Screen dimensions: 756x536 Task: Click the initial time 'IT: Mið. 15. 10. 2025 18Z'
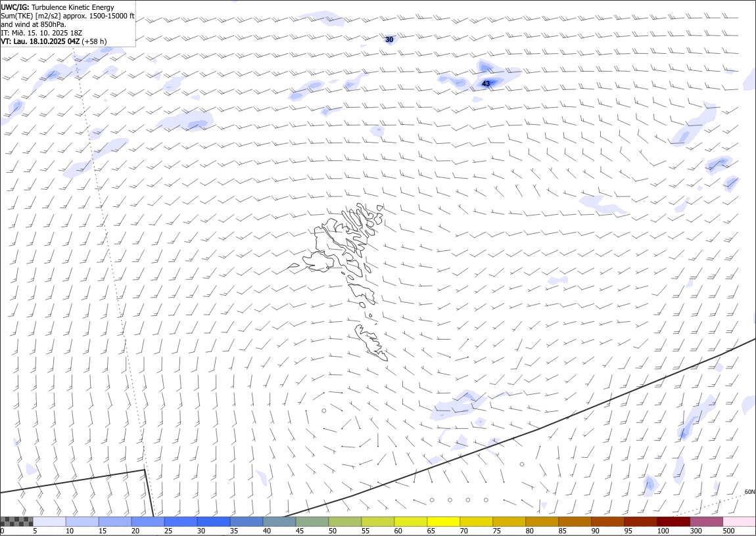[x=41, y=33]
